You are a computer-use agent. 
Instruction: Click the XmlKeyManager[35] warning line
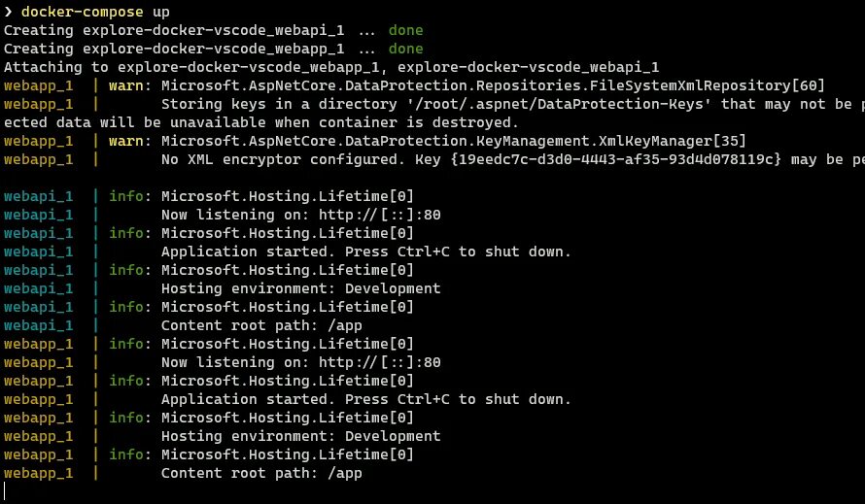click(453, 141)
